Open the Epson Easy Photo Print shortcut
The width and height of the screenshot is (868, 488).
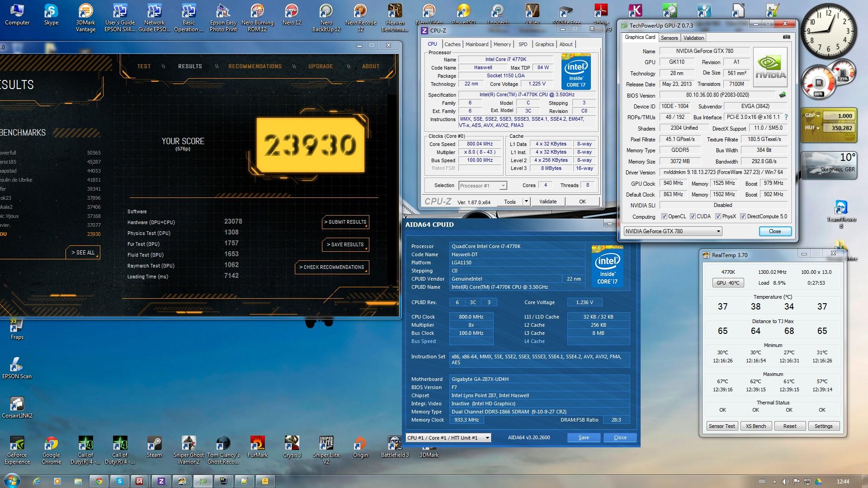pyautogui.click(x=223, y=18)
